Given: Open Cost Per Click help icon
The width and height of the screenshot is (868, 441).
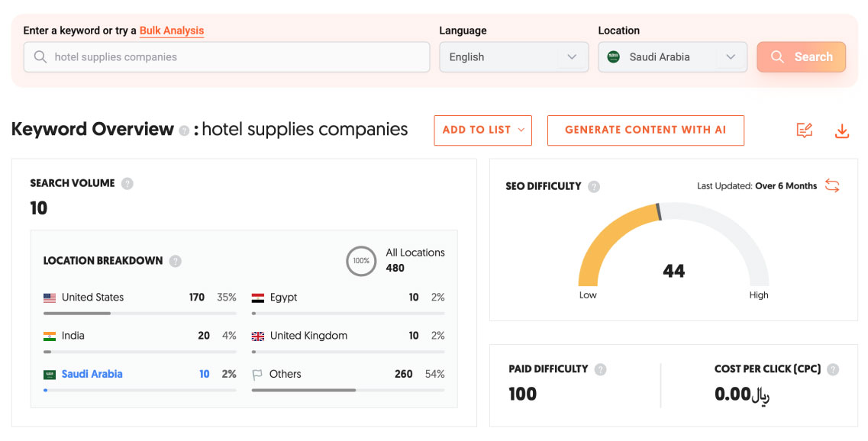Looking at the screenshot, I should (833, 369).
